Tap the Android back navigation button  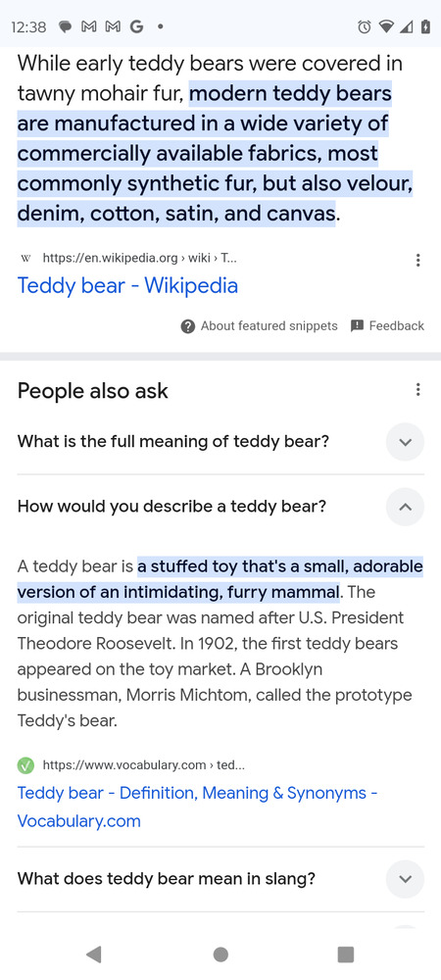[x=94, y=955]
